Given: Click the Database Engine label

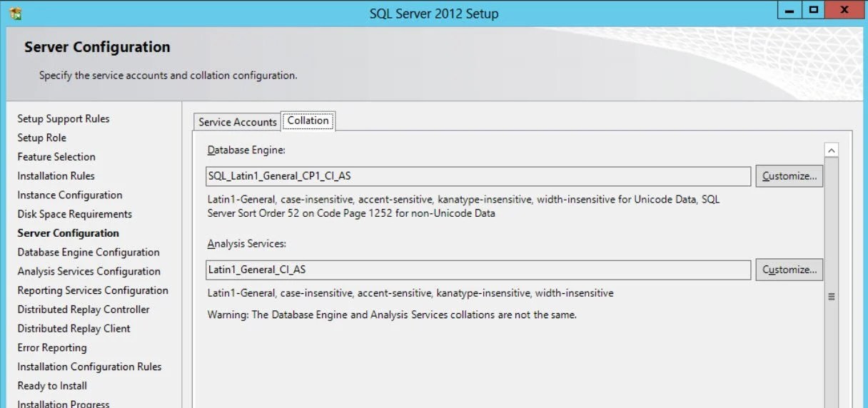Looking at the screenshot, I should 246,151.
